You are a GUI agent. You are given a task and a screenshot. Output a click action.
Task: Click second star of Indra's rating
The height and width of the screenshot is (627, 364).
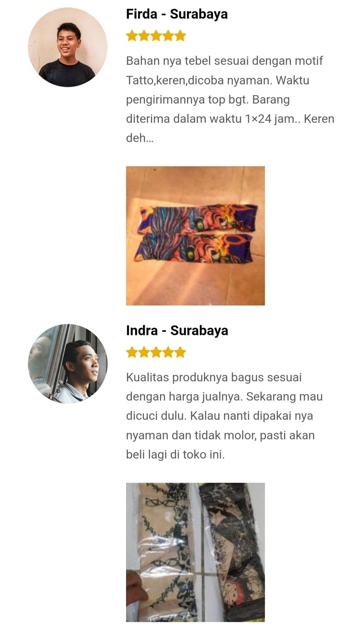point(144,352)
